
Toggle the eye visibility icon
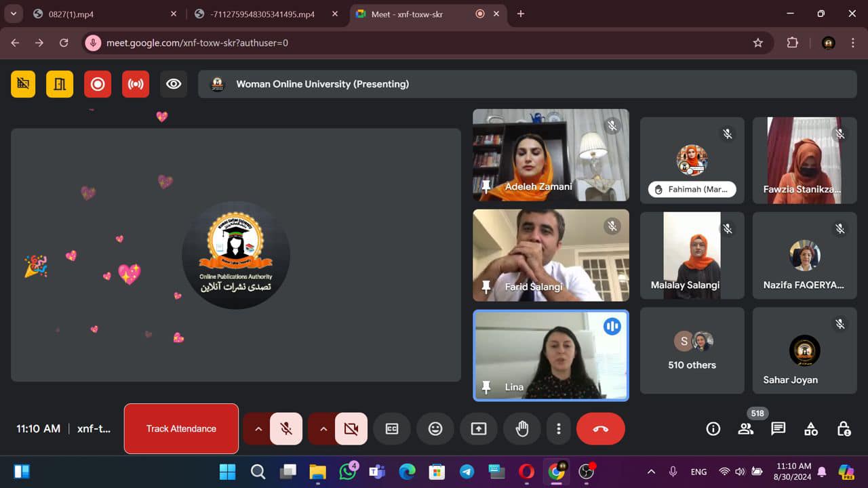[174, 84]
